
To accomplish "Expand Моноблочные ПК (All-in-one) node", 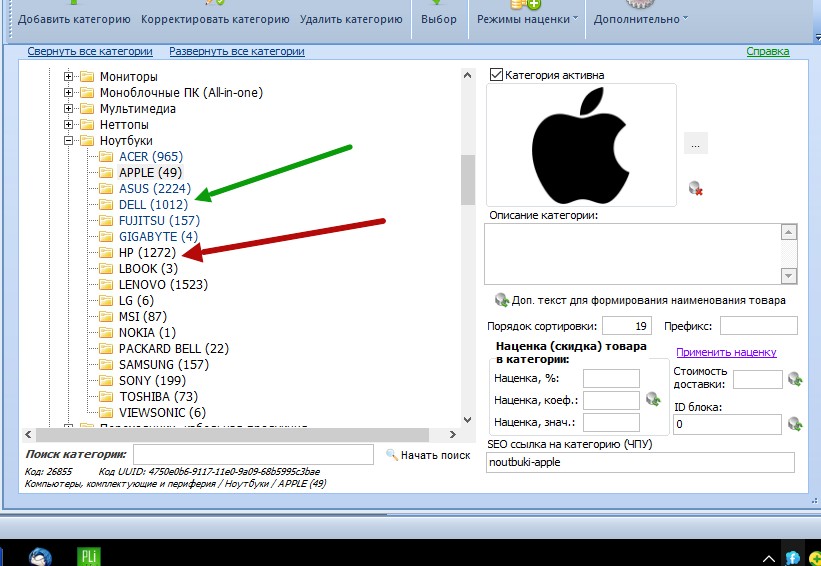I will pos(69,93).
